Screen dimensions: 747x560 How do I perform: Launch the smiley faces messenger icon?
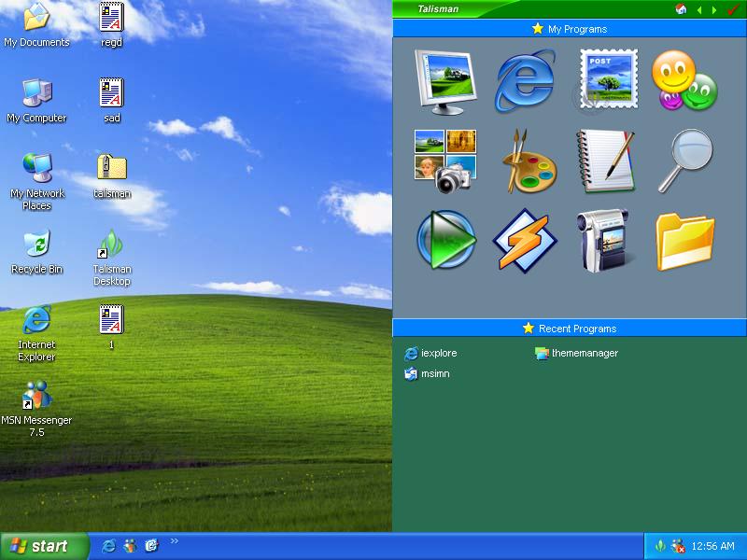tap(684, 80)
